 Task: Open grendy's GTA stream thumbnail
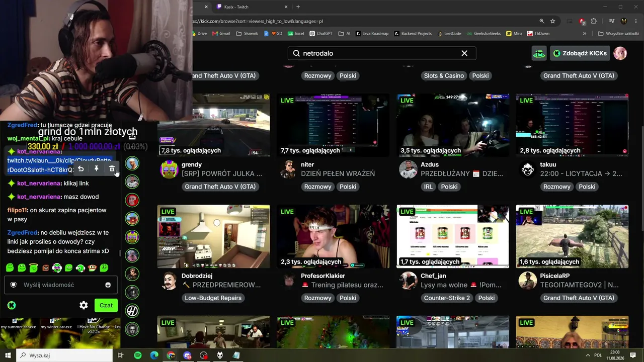[213, 125]
